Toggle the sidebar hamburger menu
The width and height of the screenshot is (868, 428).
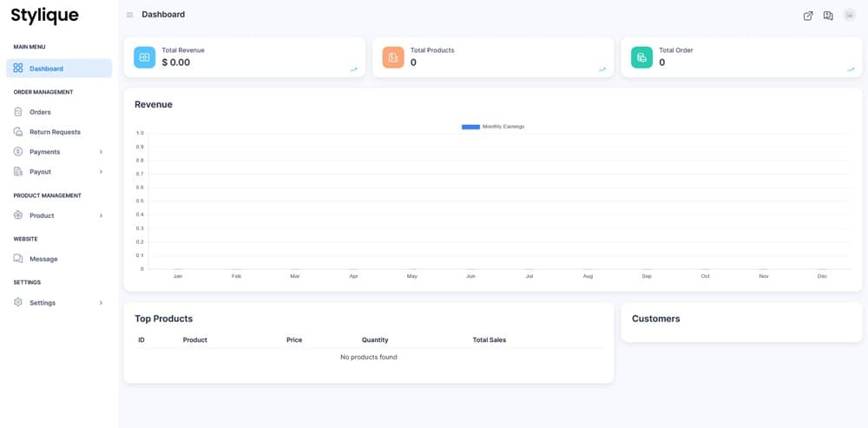click(129, 15)
